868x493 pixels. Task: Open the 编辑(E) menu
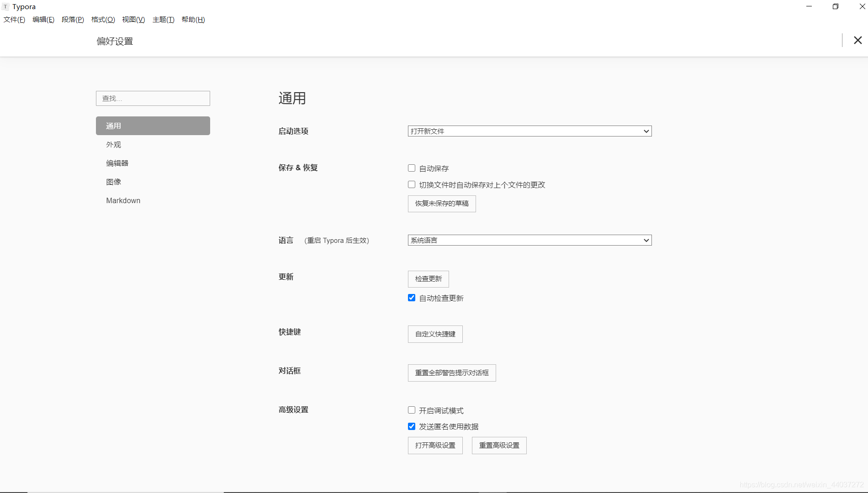click(x=43, y=20)
